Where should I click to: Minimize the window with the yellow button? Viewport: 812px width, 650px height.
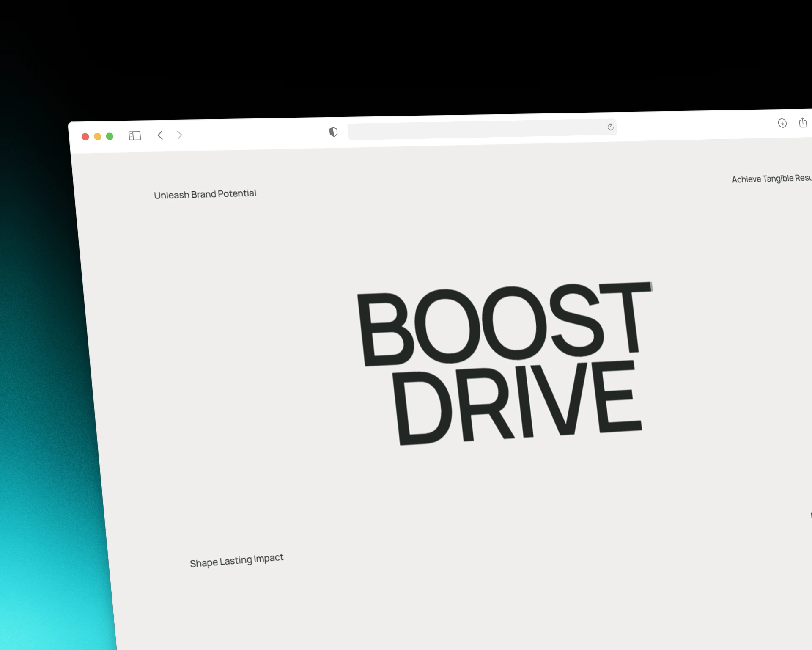point(97,136)
